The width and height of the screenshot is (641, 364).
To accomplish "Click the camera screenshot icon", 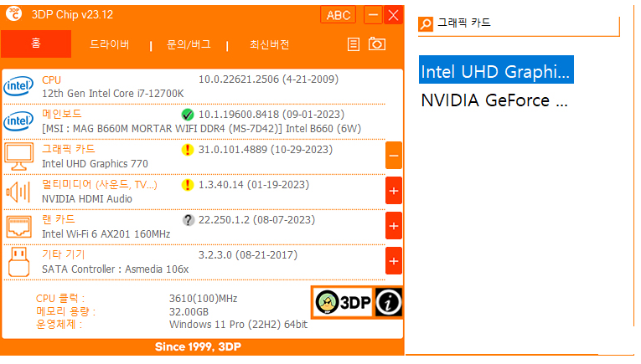I will (x=377, y=44).
